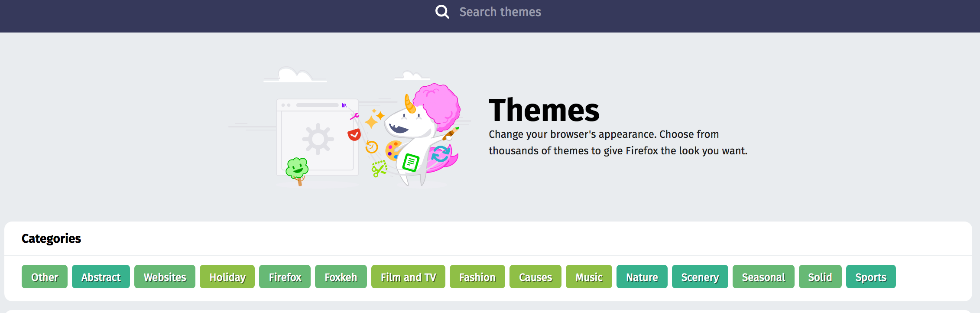
Task: Open the Causes category
Action: pos(535,277)
